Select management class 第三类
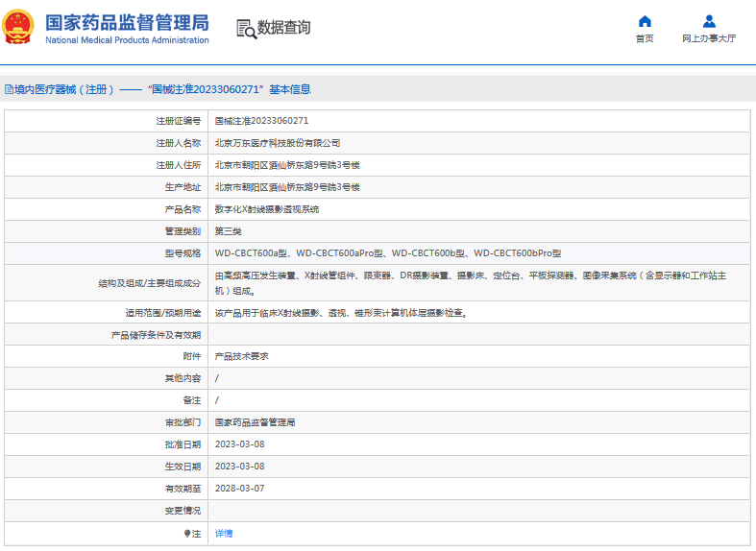Image resolution: width=756 pixels, height=551 pixels. [228, 231]
